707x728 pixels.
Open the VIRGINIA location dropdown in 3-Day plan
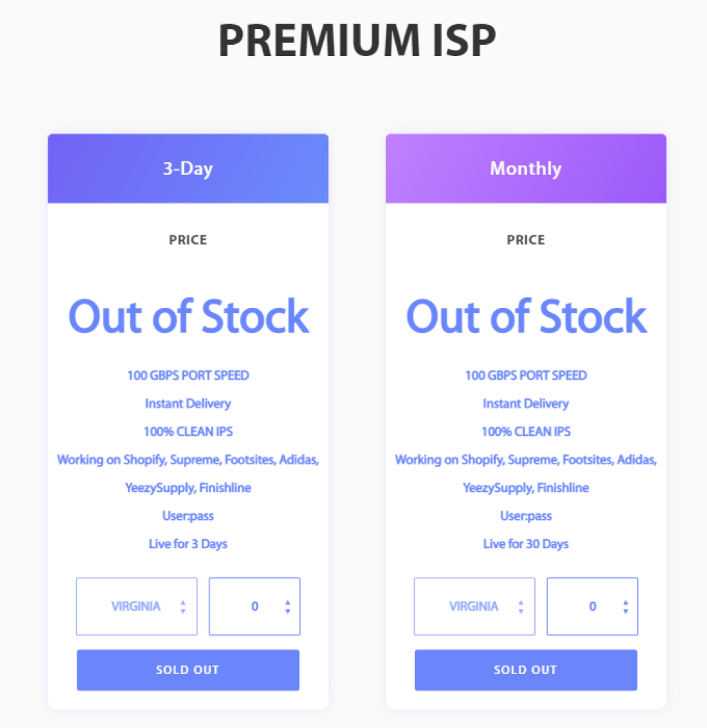point(136,606)
